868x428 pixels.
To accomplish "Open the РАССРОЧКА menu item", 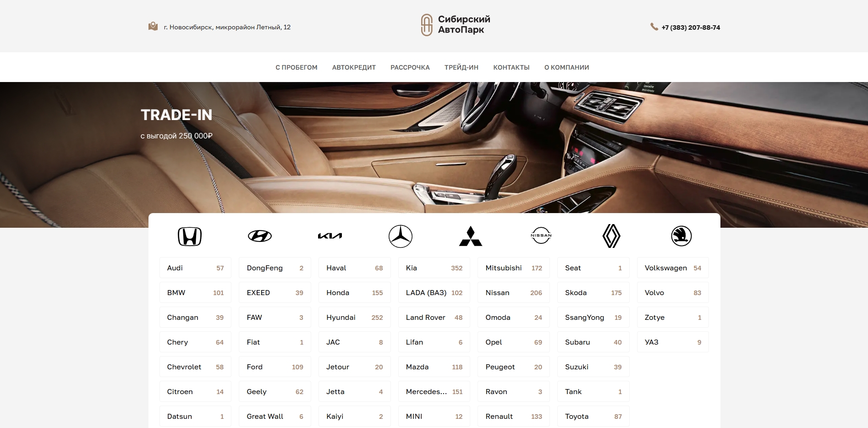I will [x=410, y=67].
